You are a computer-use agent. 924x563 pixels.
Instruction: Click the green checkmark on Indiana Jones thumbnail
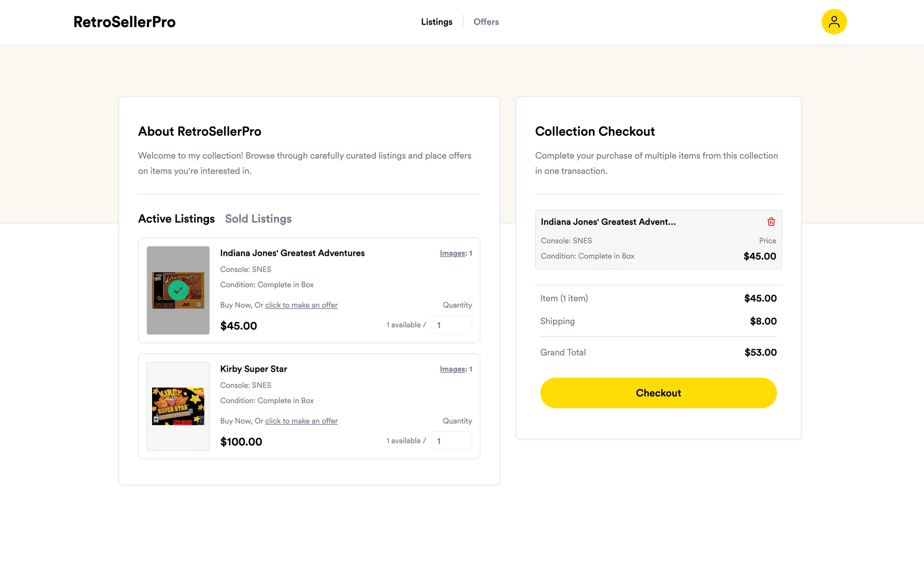pos(178,290)
